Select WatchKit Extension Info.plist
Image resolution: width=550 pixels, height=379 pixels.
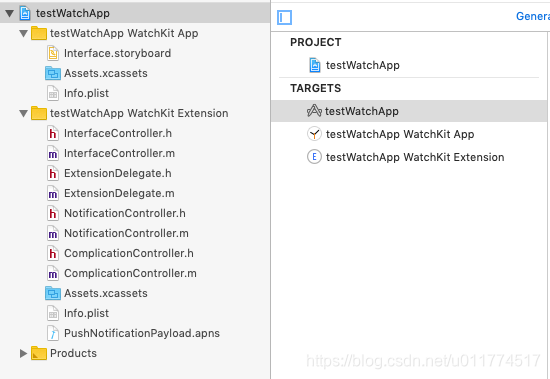tap(86, 313)
